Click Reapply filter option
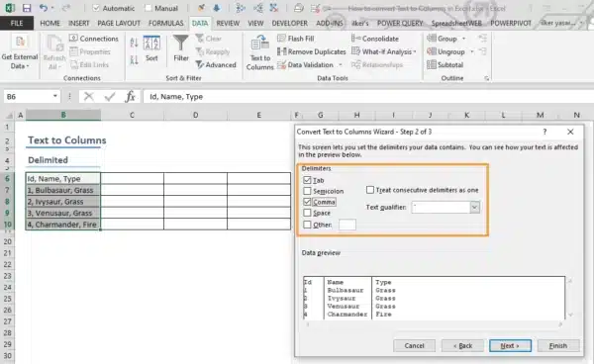 click(213, 51)
